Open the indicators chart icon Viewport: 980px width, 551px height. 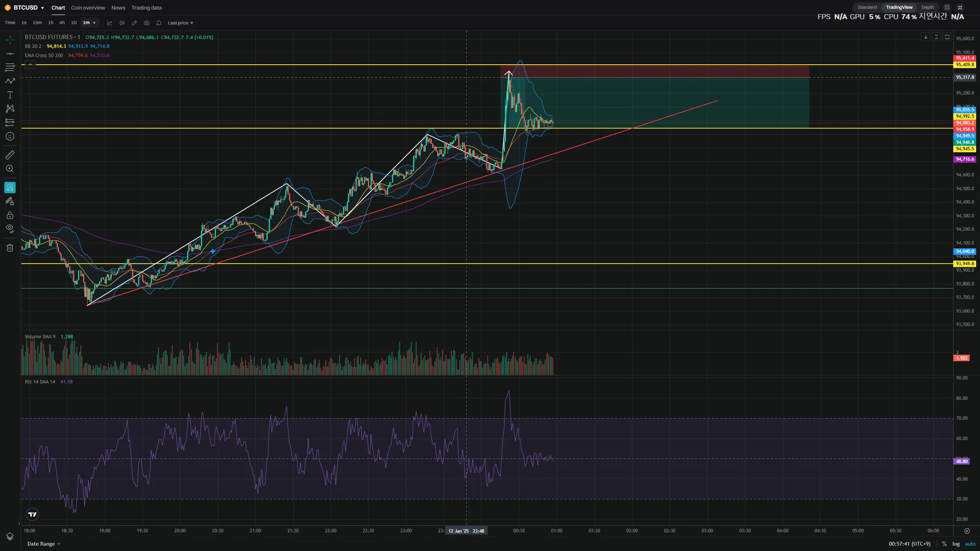point(109,23)
